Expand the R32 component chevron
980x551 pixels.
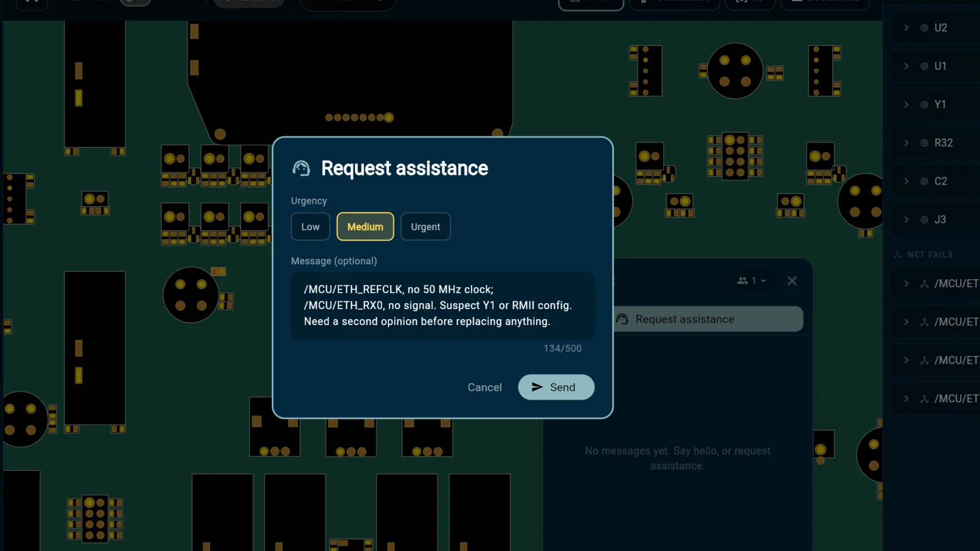tap(907, 143)
